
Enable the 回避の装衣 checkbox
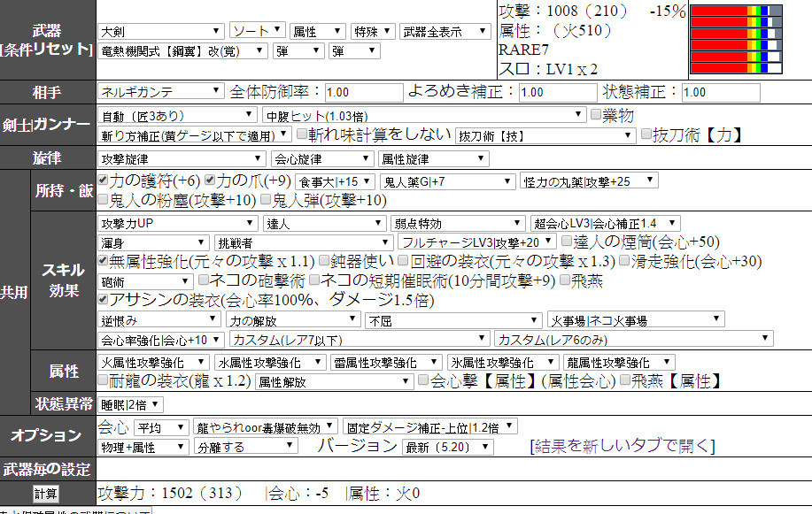pos(403,260)
